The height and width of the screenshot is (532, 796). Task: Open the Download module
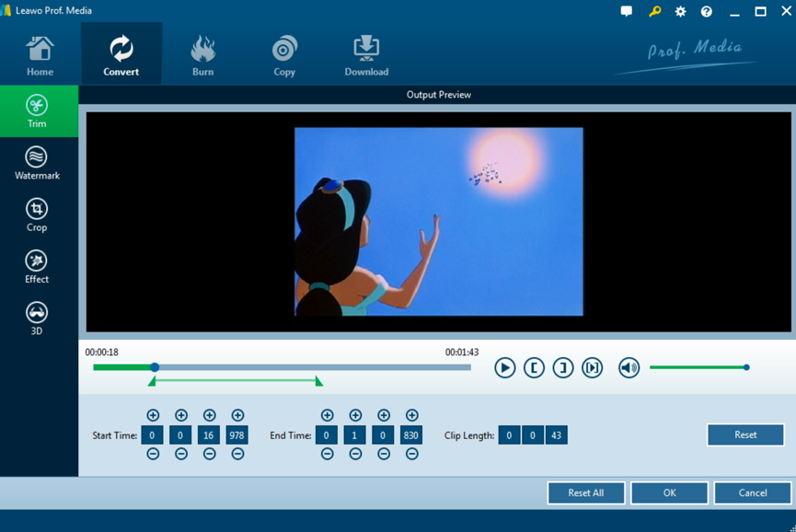coord(365,52)
